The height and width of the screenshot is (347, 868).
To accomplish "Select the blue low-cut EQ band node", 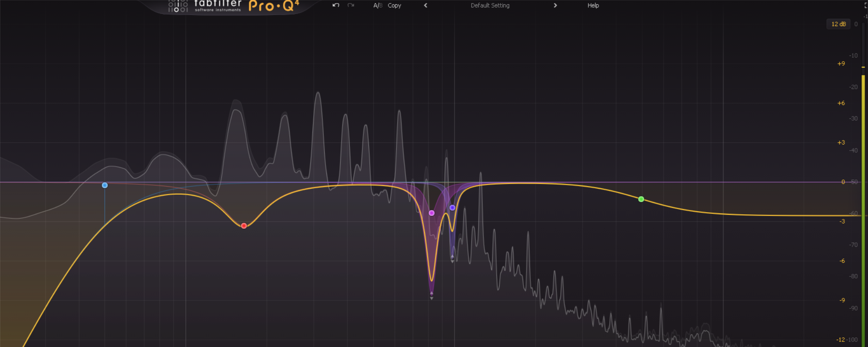I will (x=105, y=185).
